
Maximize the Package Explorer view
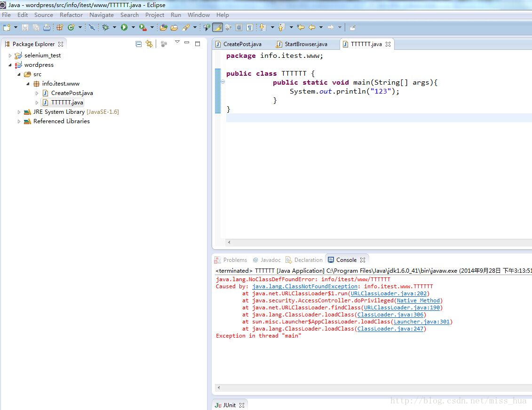click(x=198, y=43)
